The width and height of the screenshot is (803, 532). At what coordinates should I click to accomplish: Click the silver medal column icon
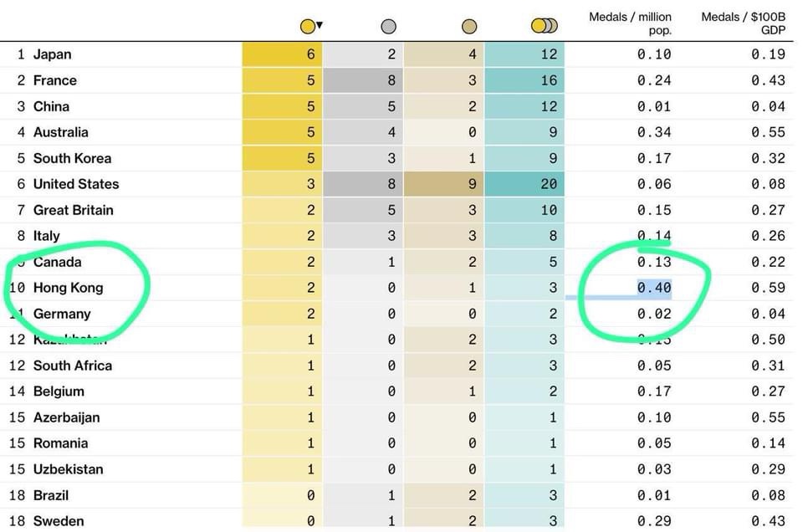pos(388,26)
